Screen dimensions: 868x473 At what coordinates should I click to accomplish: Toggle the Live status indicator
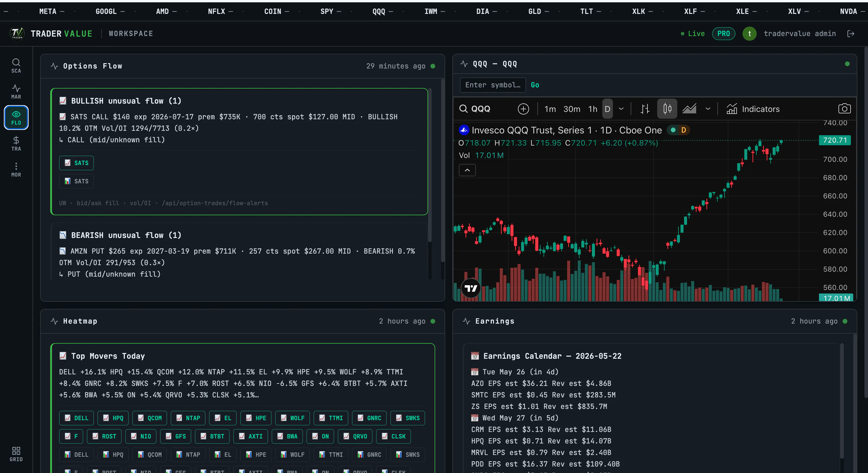pyautogui.click(x=693, y=33)
